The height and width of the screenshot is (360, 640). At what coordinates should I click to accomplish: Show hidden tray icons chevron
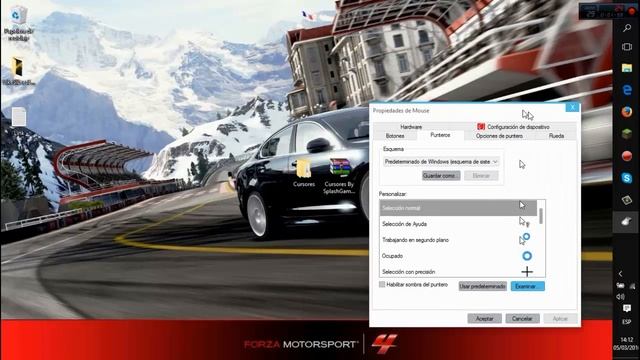click(620, 273)
